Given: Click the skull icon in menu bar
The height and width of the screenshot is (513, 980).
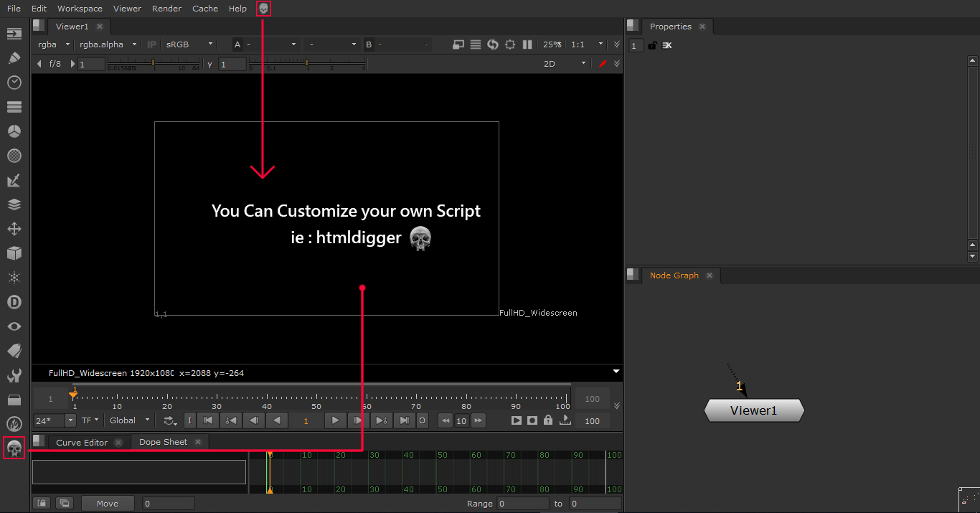Looking at the screenshot, I should click(263, 9).
